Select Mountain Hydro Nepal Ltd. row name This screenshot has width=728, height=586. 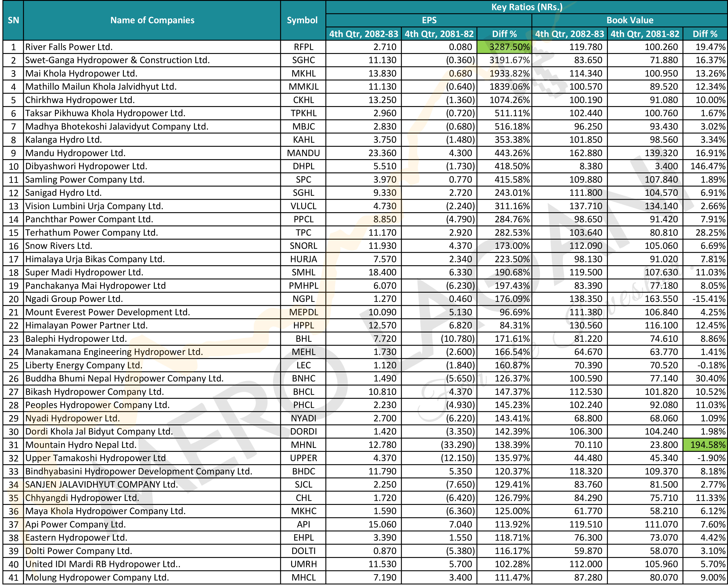click(152, 445)
